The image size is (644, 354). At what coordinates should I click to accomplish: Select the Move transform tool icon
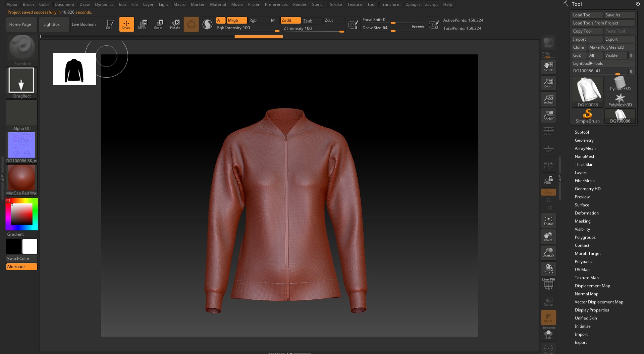click(142, 24)
